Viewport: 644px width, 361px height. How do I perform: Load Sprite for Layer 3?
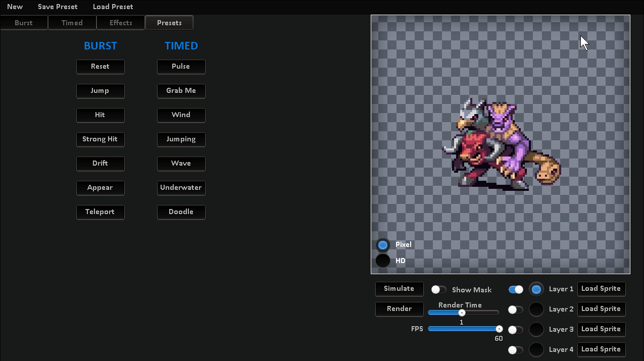pyautogui.click(x=601, y=329)
